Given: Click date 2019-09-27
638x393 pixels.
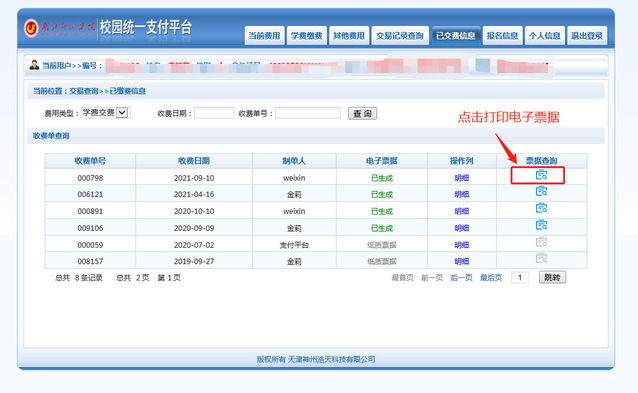Looking at the screenshot, I should (194, 261).
